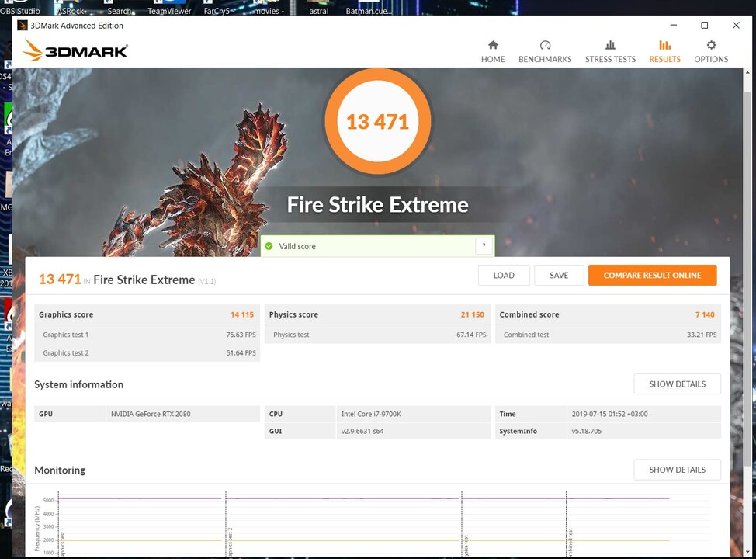The height and width of the screenshot is (559, 756).
Task: Click the LOAD button
Action: click(x=504, y=275)
